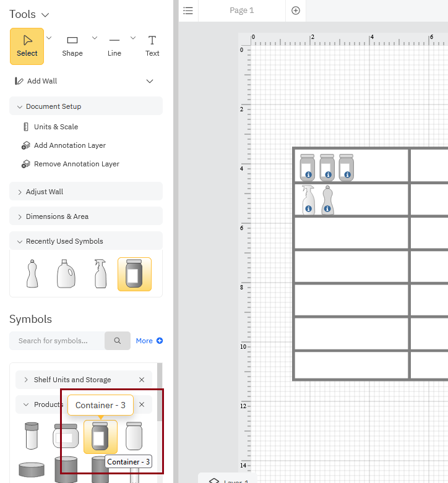Click the symbol search magnifier button
This screenshot has width=448, height=483.
coord(118,341)
